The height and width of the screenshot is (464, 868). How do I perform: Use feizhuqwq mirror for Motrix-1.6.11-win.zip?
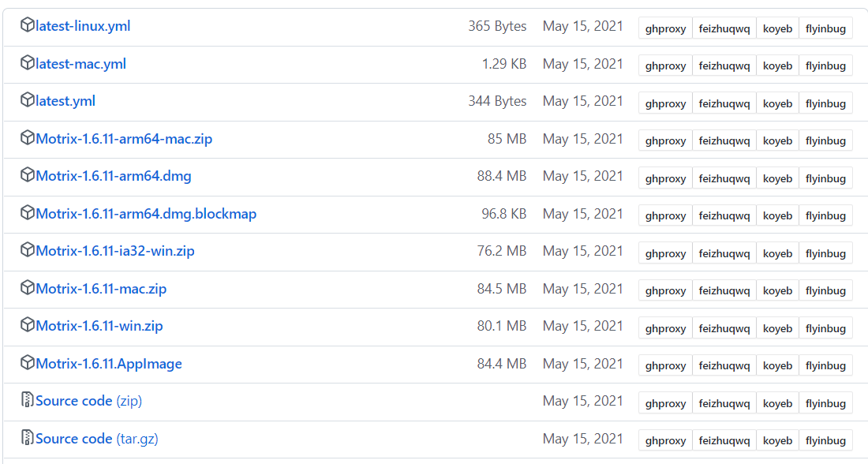(x=724, y=328)
